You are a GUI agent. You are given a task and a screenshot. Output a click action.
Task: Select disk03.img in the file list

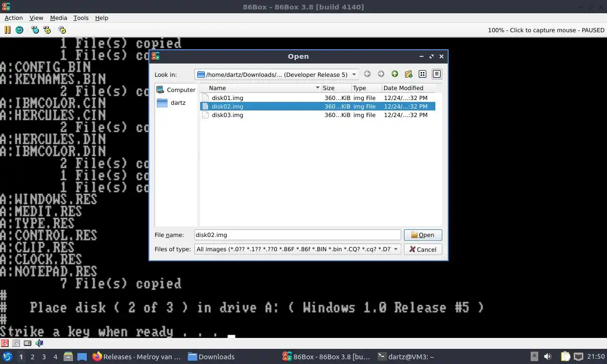(318, 115)
